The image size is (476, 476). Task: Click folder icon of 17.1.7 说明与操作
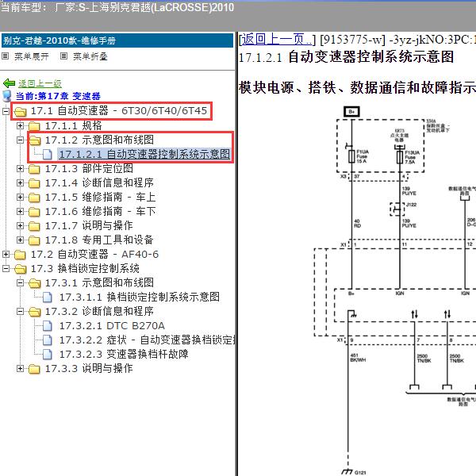pos(34,226)
